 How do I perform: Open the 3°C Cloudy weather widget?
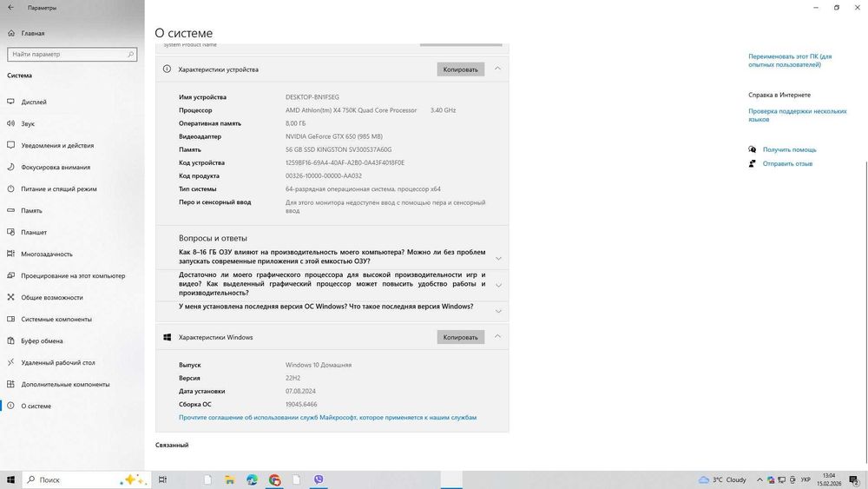pos(722,479)
